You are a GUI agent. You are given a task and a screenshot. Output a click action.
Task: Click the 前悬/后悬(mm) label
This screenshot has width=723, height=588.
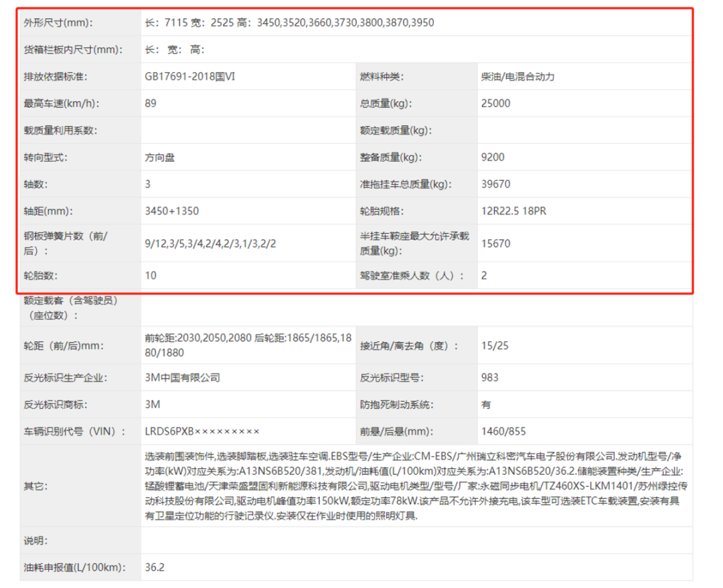[x=396, y=432]
